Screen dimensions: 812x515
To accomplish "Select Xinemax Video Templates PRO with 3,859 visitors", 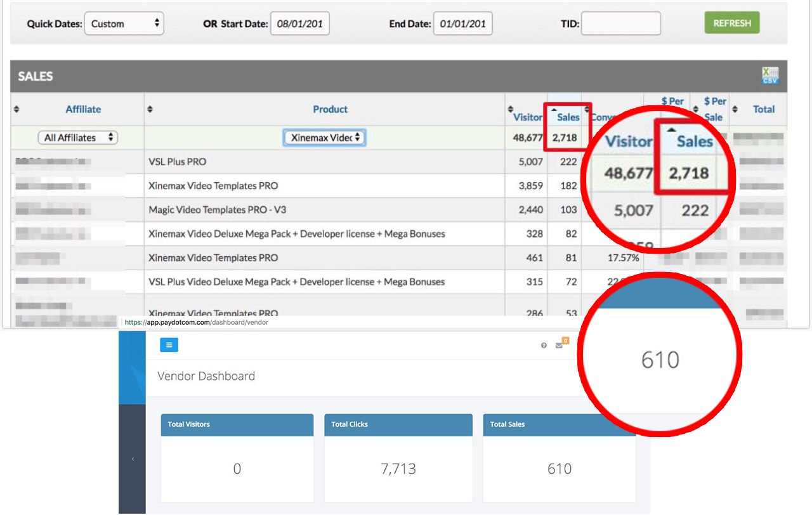I will (213, 186).
